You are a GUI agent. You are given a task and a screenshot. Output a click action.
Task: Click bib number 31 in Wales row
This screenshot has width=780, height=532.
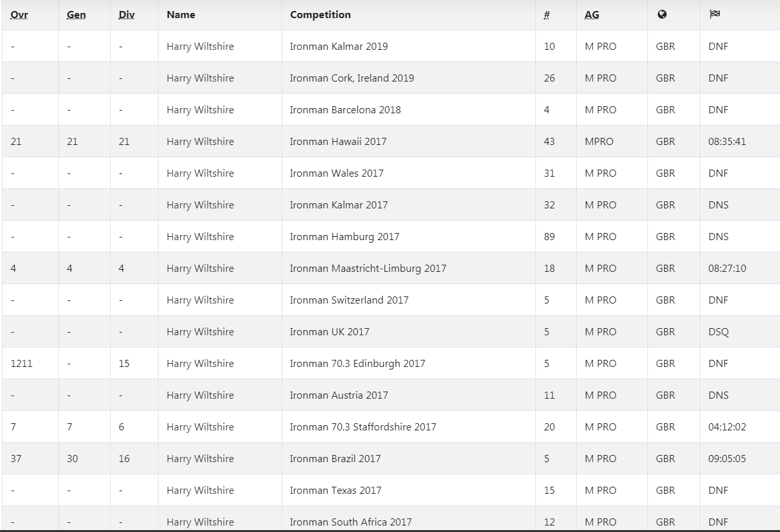[x=549, y=173]
